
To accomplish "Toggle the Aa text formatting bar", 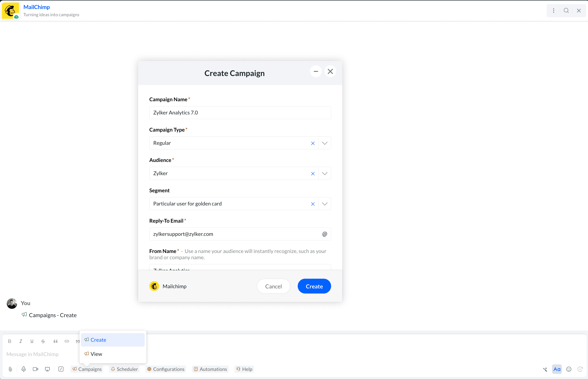I will pyautogui.click(x=557, y=369).
